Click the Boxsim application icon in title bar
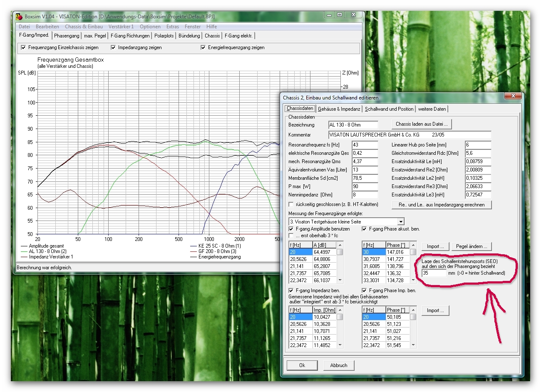The image size is (541, 392). click(19, 17)
